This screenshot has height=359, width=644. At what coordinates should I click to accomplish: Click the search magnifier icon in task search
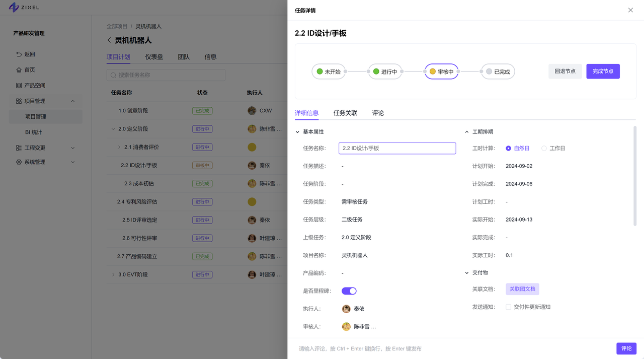[x=113, y=75]
